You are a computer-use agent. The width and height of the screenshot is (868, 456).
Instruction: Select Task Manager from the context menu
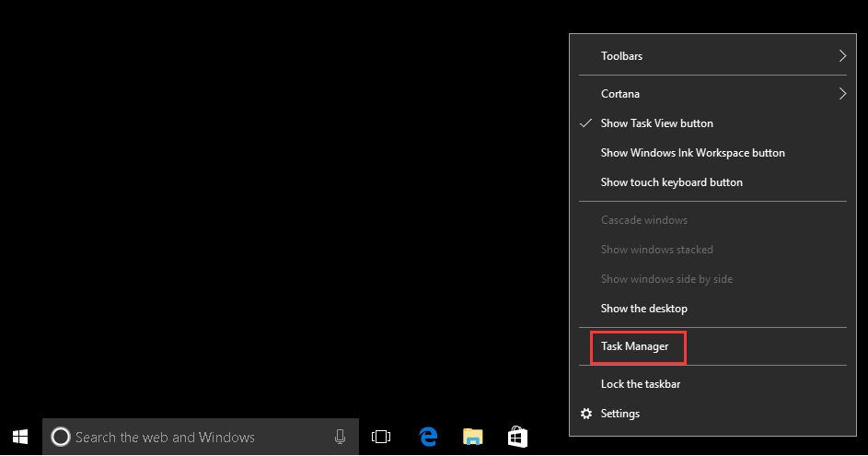(634, 346)
